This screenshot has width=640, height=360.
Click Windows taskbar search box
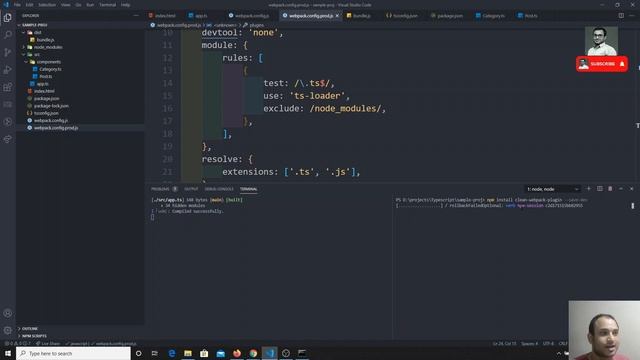click(x=73, y=353)
